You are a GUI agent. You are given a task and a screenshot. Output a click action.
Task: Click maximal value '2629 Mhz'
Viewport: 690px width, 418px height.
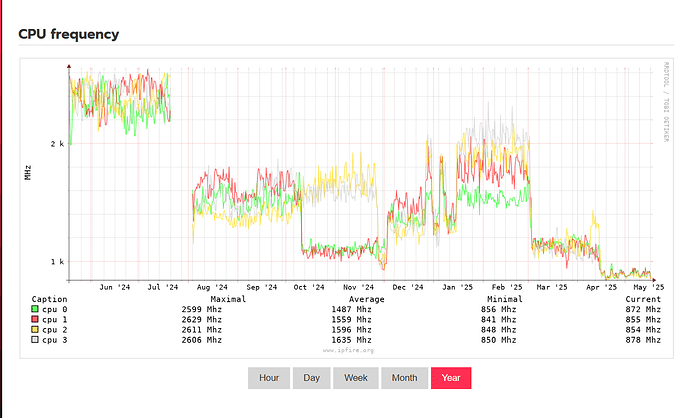click(202, 319)
